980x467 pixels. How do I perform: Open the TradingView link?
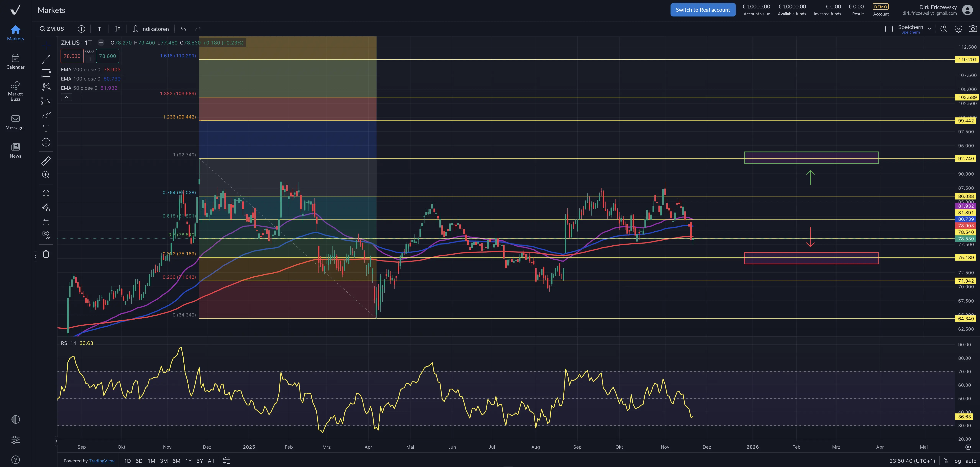[x=102, y=461]
